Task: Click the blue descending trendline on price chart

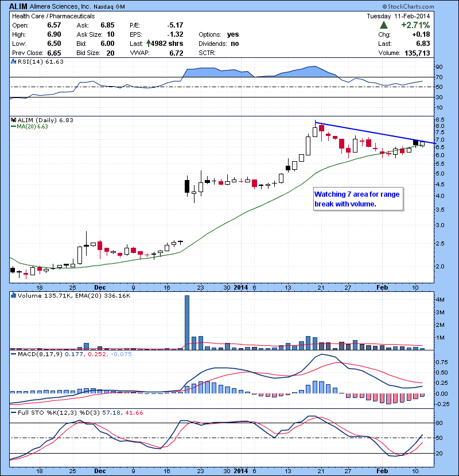Action: tap(375, 132)
